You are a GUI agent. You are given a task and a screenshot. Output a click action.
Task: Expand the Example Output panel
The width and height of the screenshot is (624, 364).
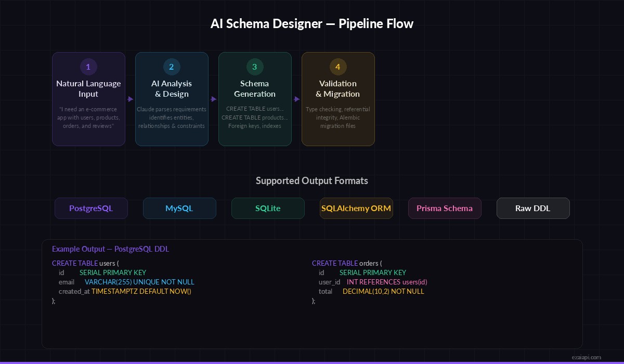click(312, 294)
